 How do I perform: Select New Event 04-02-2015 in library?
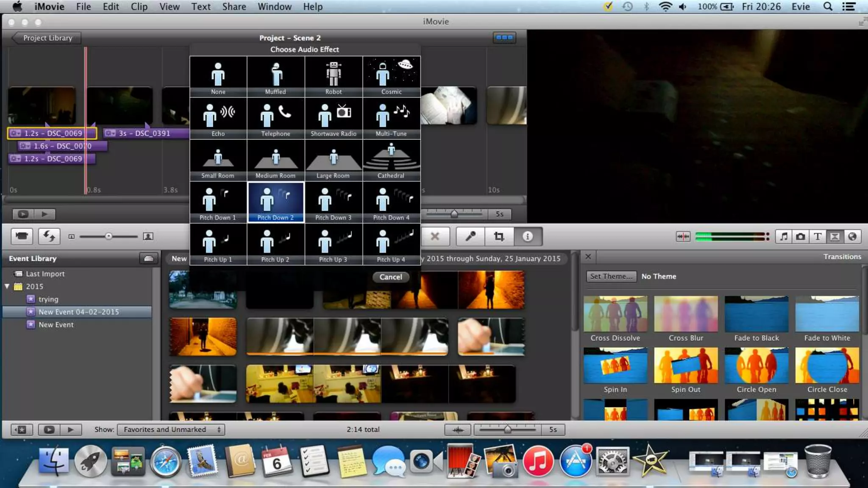(x=77, y=312)
